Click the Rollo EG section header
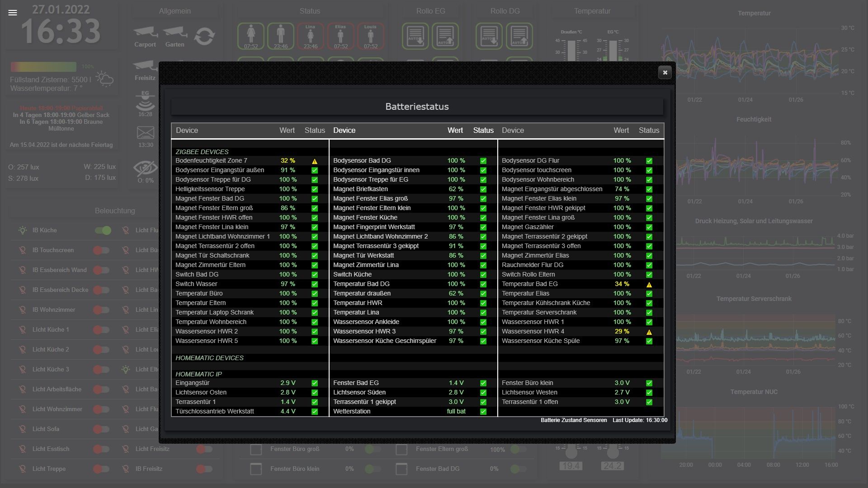868x488 pixels. coord(430,11)
